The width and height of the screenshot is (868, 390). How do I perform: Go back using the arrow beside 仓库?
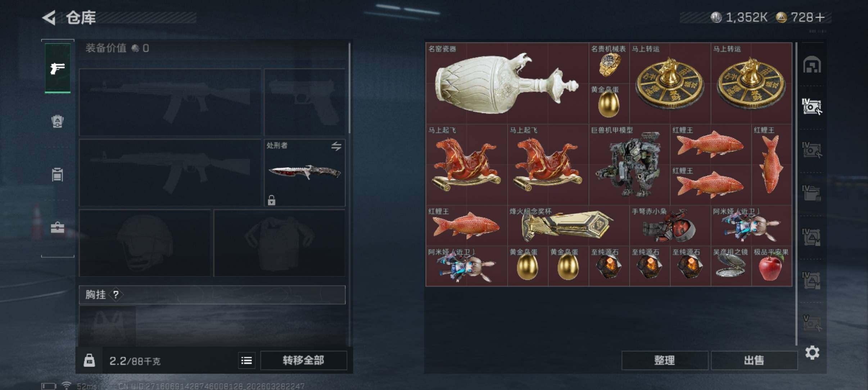pyautogui.click(x=50, y=17)
